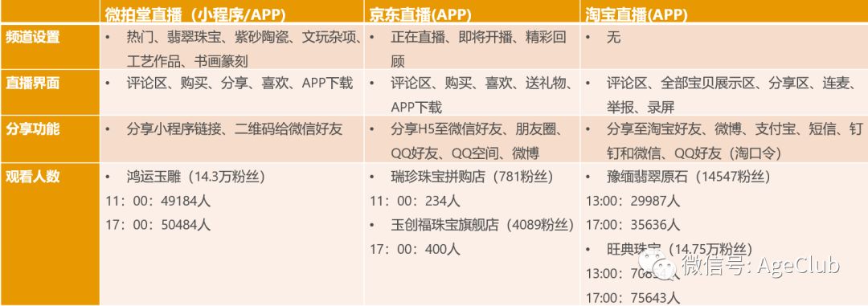Screen dimensions: 868x306
Task: Click the standalone APP下载 line under 京东直播
Action: 416,107
